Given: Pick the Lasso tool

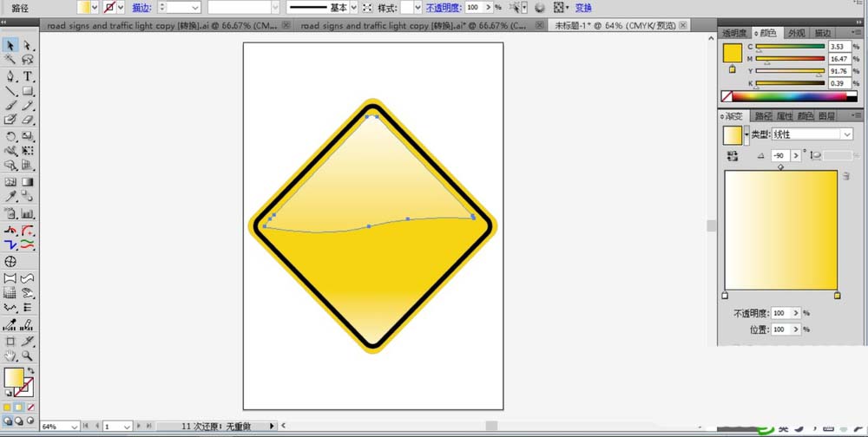Looking at the screenshot, I should [x=27, y=60].
